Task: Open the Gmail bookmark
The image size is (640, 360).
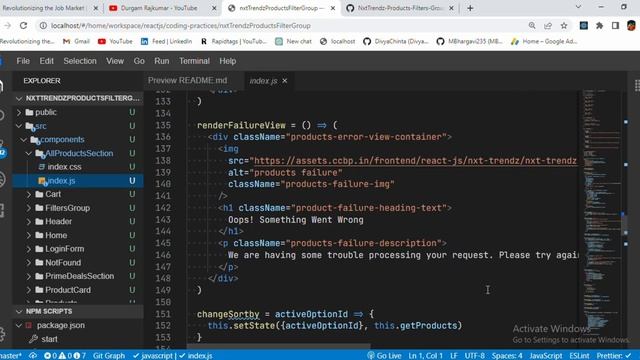Action: click(x=76, y=41)
